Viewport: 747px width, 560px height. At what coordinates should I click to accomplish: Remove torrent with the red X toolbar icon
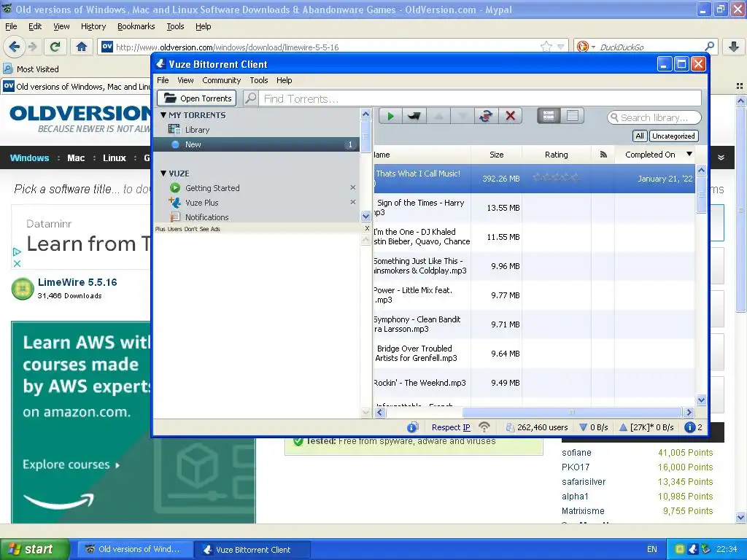coord(510,116)
